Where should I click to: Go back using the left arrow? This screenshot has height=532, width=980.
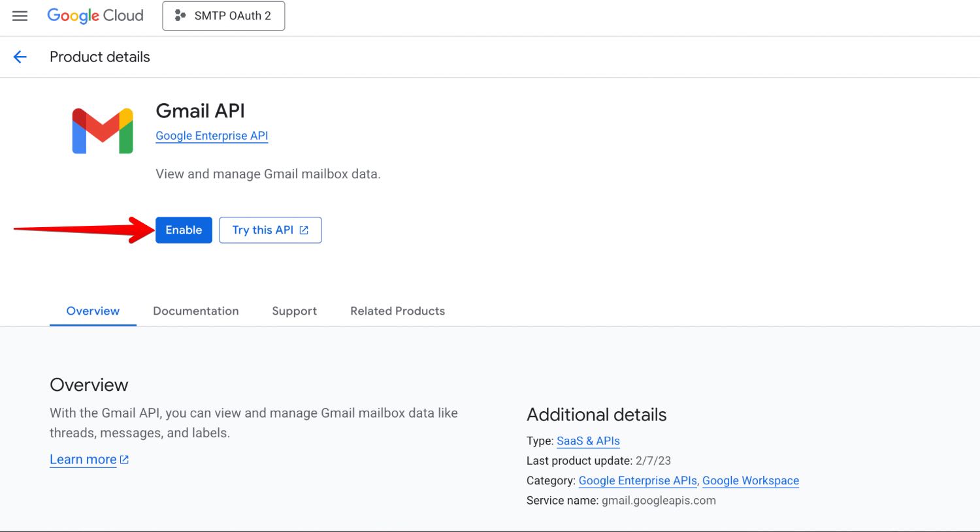click(20, 57)
